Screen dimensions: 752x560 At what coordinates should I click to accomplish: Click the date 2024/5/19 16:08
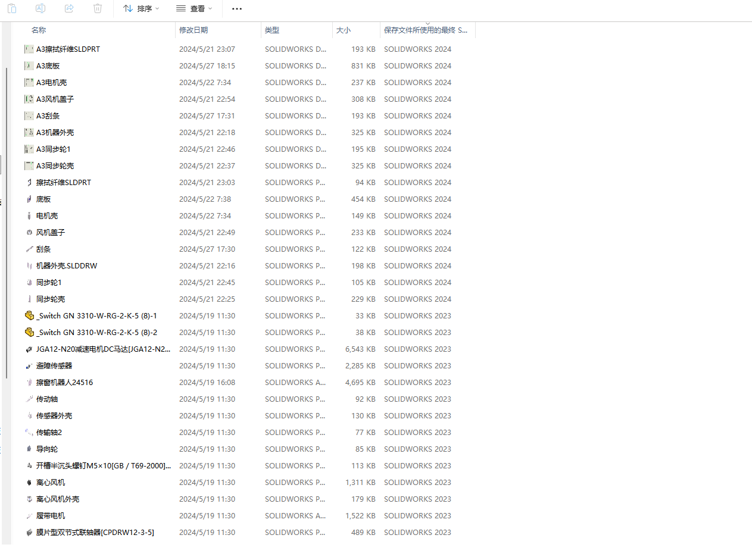point(207,382)
